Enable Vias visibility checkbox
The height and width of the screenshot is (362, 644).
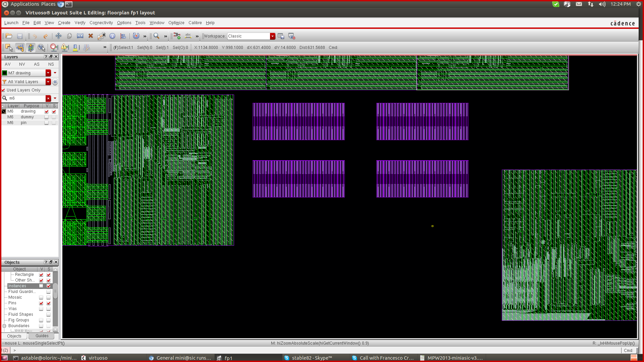pos(41,309)
